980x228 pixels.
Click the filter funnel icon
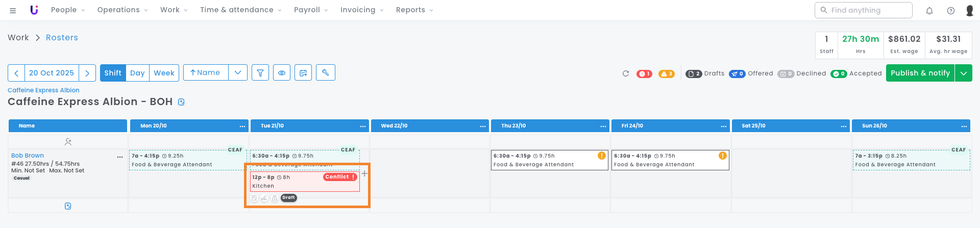[260, 73]
